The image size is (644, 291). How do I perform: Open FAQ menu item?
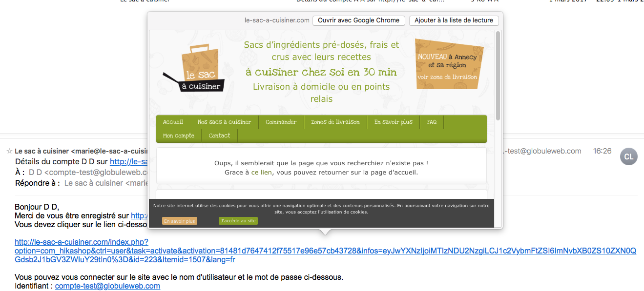point(432,122)
